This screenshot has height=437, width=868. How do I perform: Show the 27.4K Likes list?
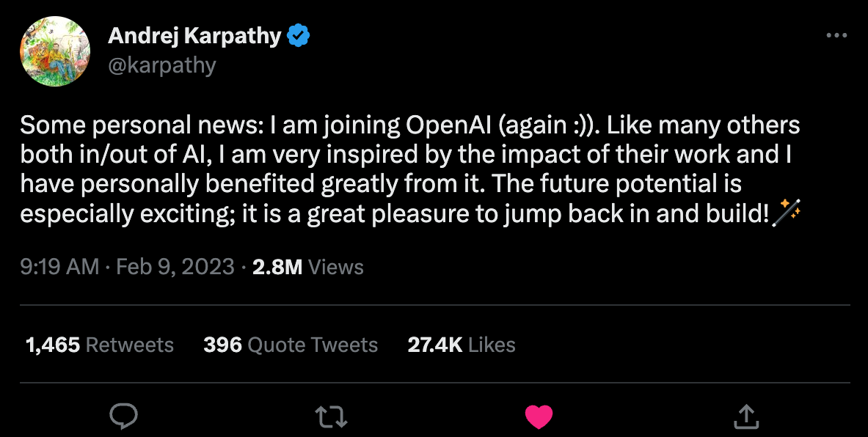462,345
